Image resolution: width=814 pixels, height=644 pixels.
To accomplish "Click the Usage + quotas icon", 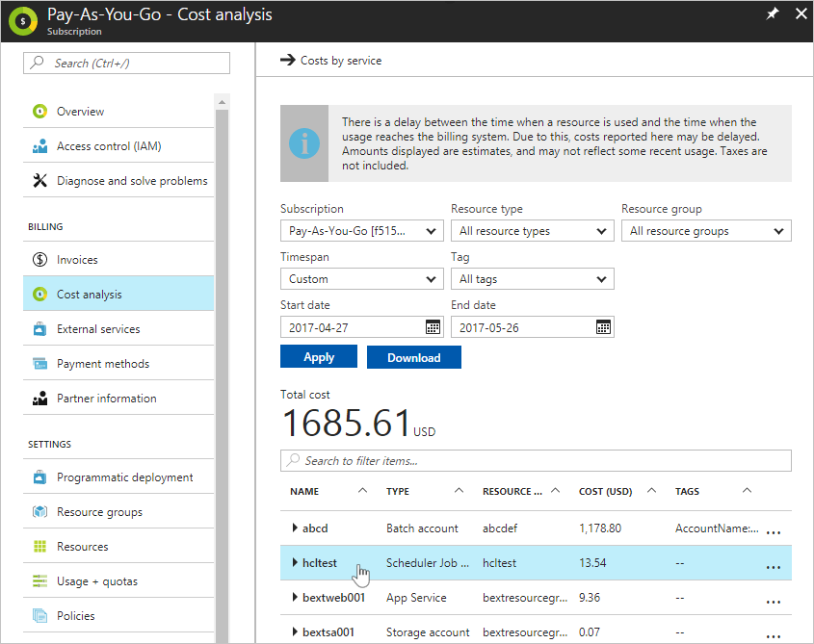I will tap(39, 580).
